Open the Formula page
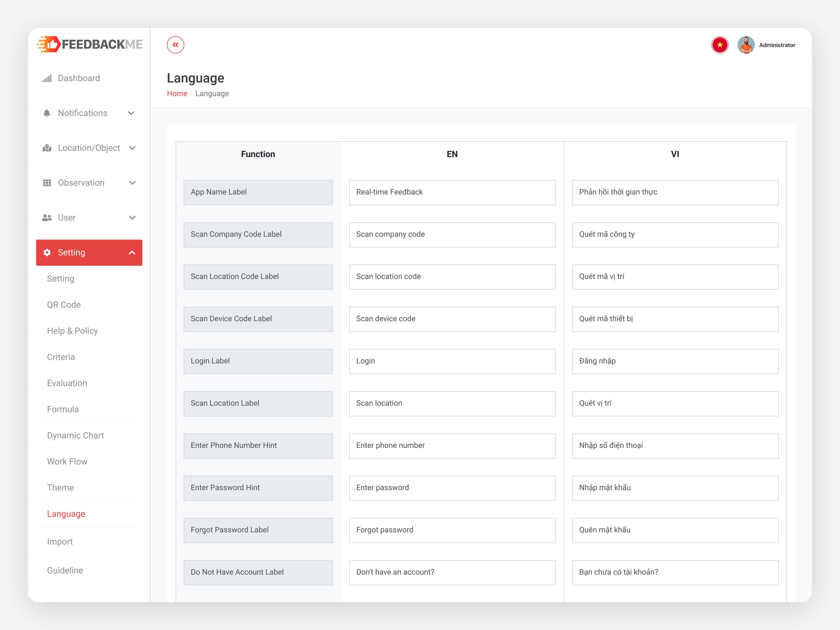This screenshot has width=840, height=630. [89, 409]
